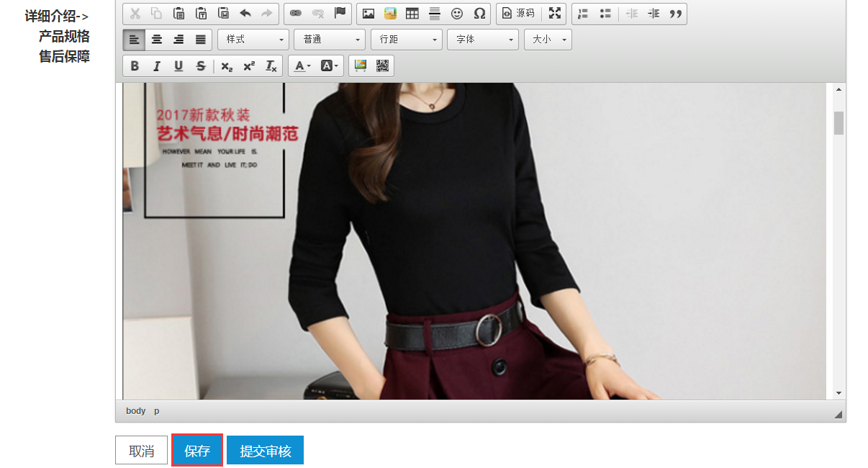Open the 大小 size dropdown
Screen dimensions: 868x468
[x=548, y=40]
